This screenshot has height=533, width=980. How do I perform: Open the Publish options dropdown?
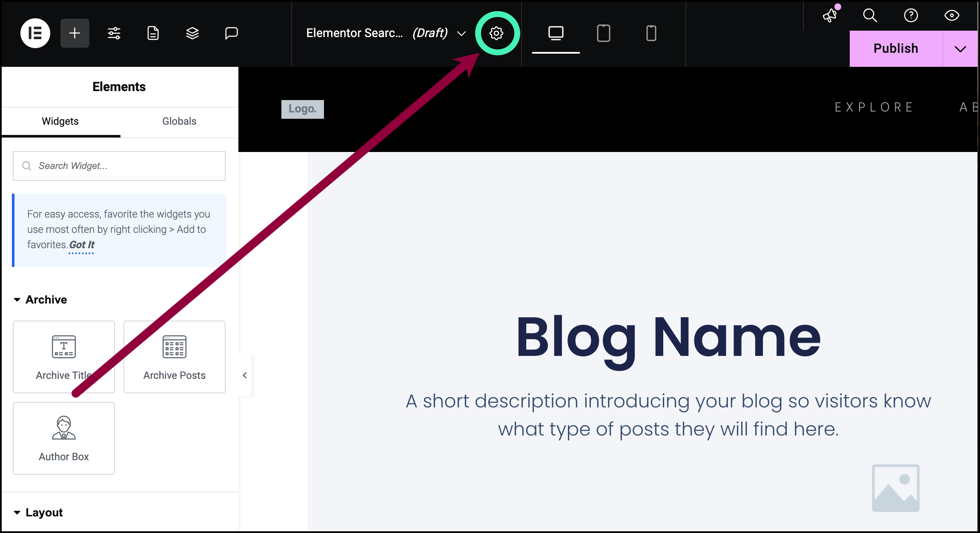960,48
